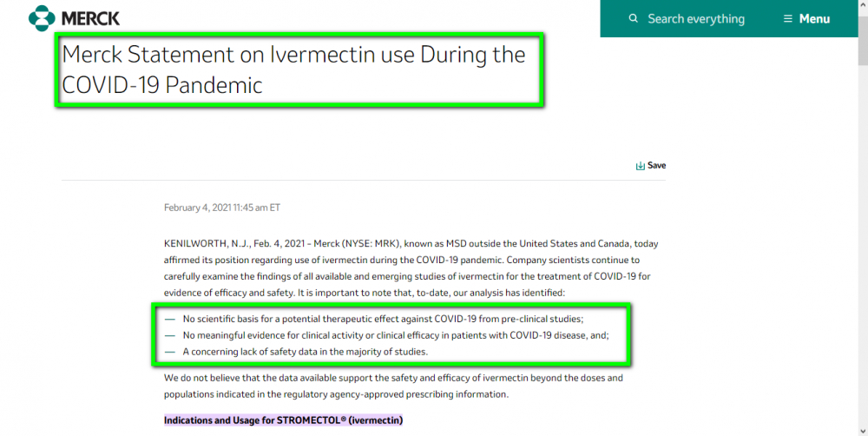Click the MERCK wordmark text
The image size is (868, 436).
click(x=90, y=19)
